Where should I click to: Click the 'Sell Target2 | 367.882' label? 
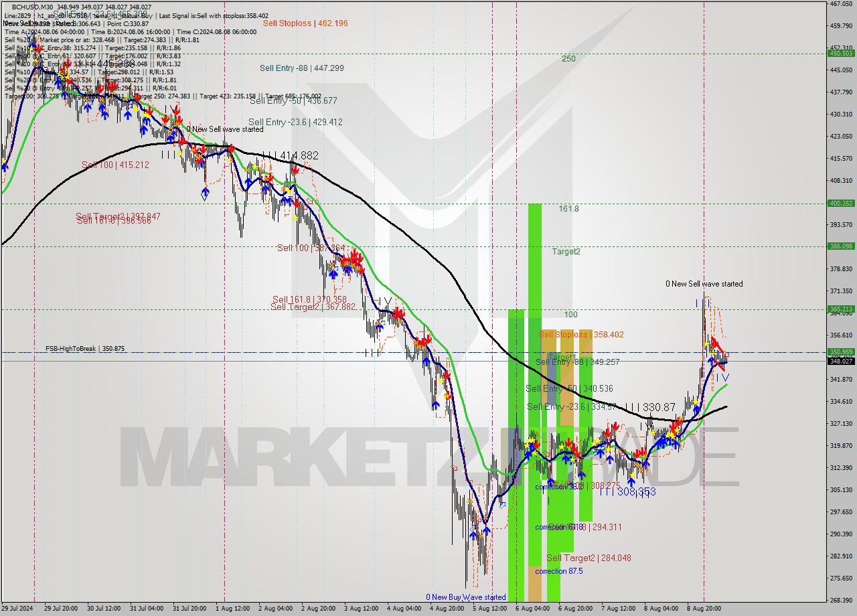click(313, 307)
